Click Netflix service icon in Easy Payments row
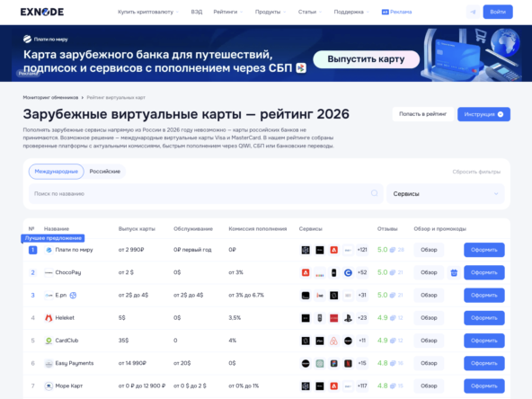Viewport: 532px width, 399px height. click(348, 363)
